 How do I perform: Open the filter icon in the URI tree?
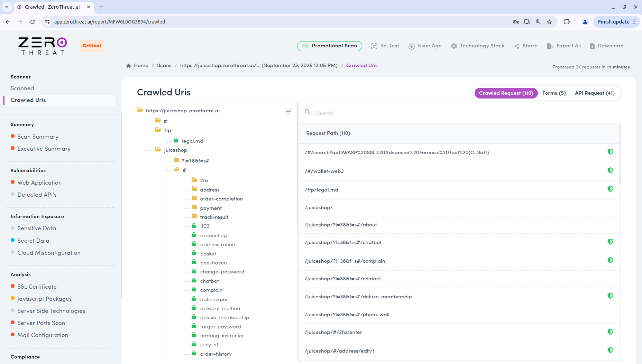(x=288, y=111)
